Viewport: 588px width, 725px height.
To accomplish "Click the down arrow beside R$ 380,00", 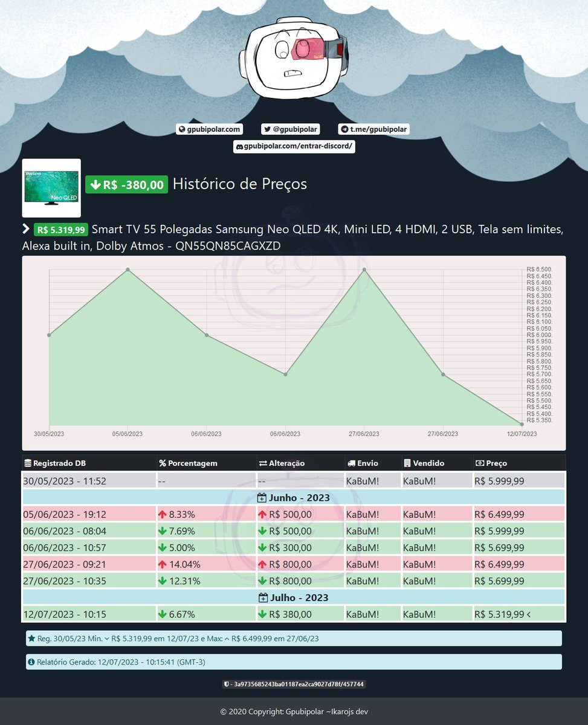I will point(262,614).
